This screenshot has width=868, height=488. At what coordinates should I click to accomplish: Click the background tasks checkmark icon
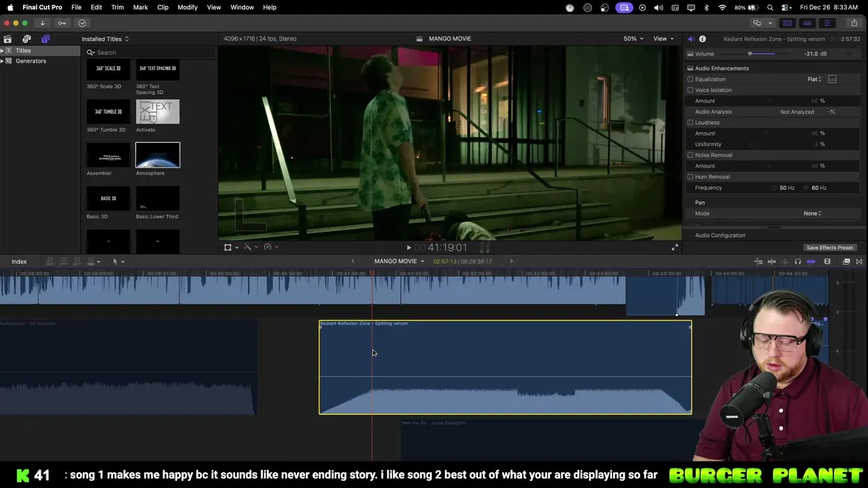pos(82,23)
